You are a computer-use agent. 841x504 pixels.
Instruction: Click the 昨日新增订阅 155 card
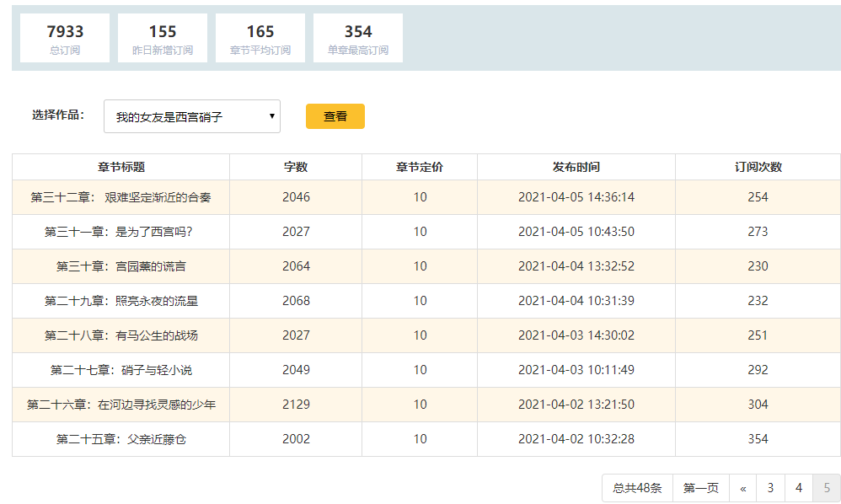pyautogui.click(x=163, y=38)
